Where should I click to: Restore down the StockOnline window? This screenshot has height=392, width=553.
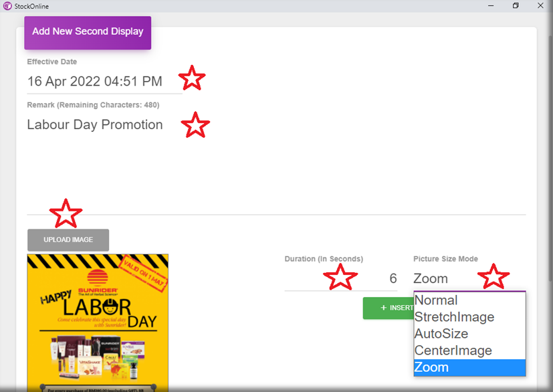tap(516, 6)
